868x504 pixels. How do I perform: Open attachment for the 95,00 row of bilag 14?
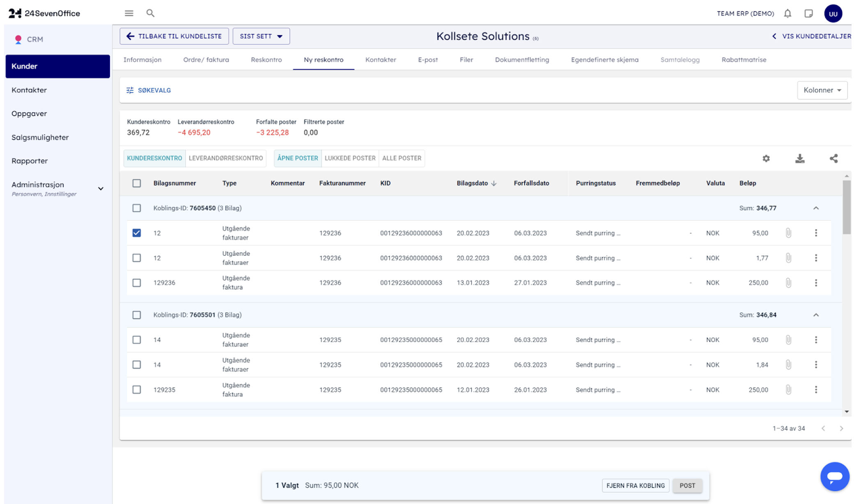click(788, 340)
